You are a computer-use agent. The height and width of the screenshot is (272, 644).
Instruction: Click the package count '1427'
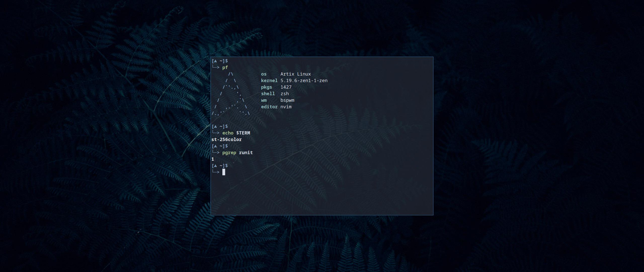tap(286, 87)
